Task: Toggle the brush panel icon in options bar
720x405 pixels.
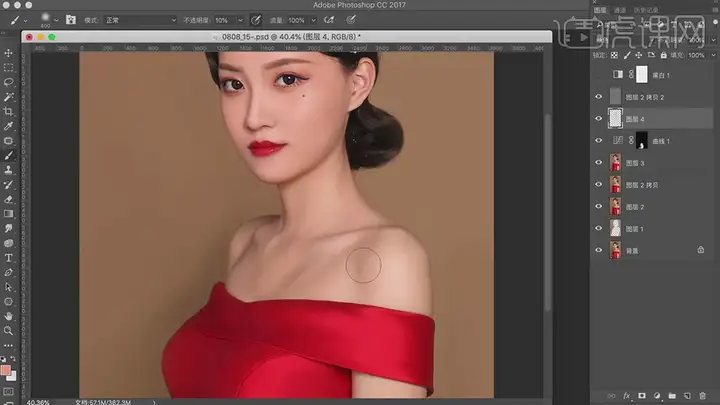Action: [x=71, y=20]
